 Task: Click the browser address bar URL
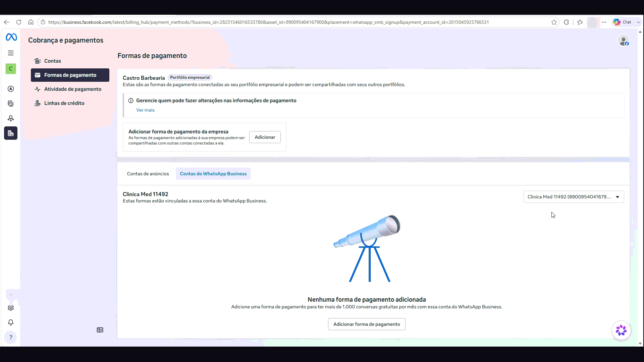(x=268, y=22)
